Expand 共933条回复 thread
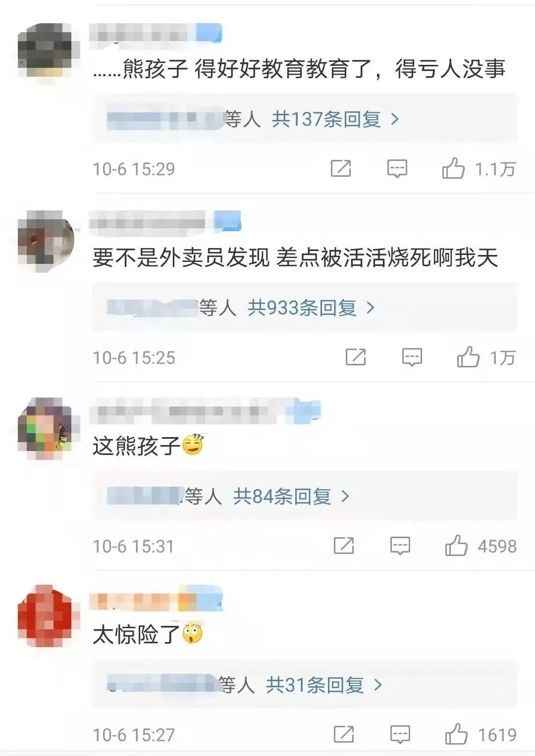The image size is (535, 756). point(311,308)
